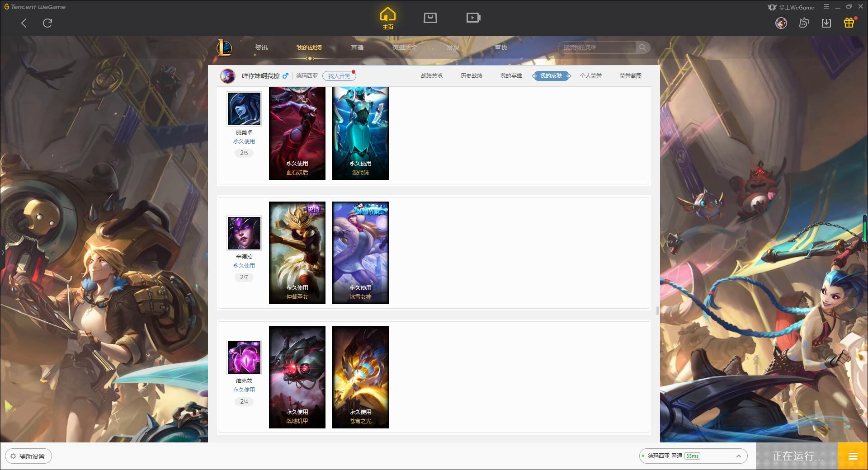This screenshot has height=470, width=868.
Task: Click the 2/4 skin count badge
Action: [244, 402]
